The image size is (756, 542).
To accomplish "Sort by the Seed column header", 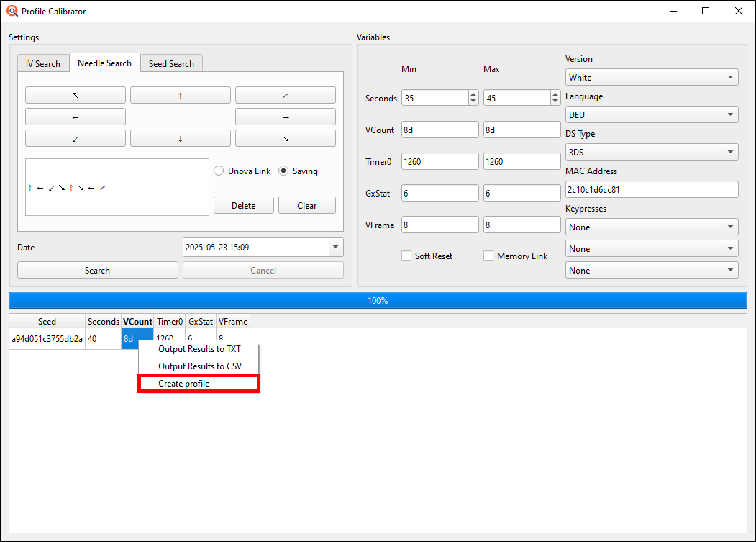I will tap(47, 322).
